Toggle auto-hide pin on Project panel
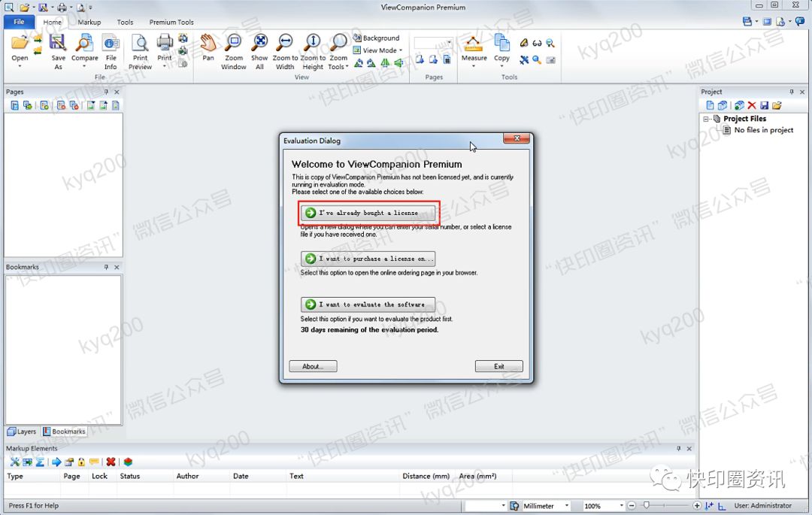Image resolution: width=812 pixels, height=515 pixels. pyautogui.click(x=791, y=92)
